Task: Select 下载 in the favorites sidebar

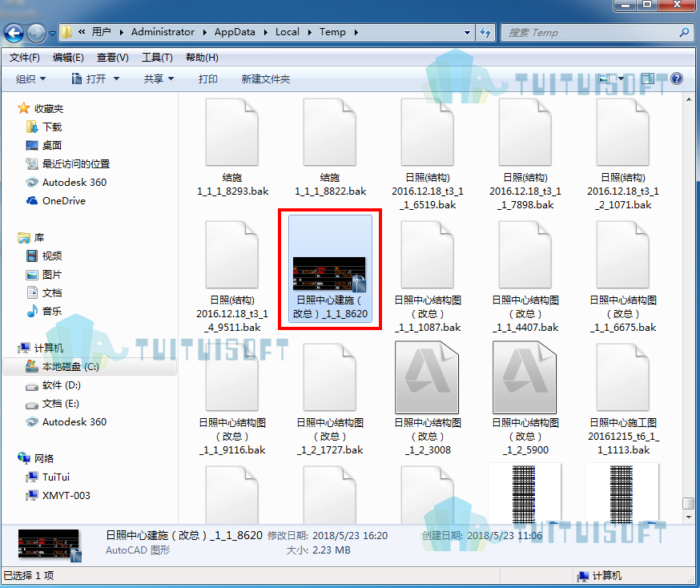Action: pyautogui.click(x=44, y=127)
